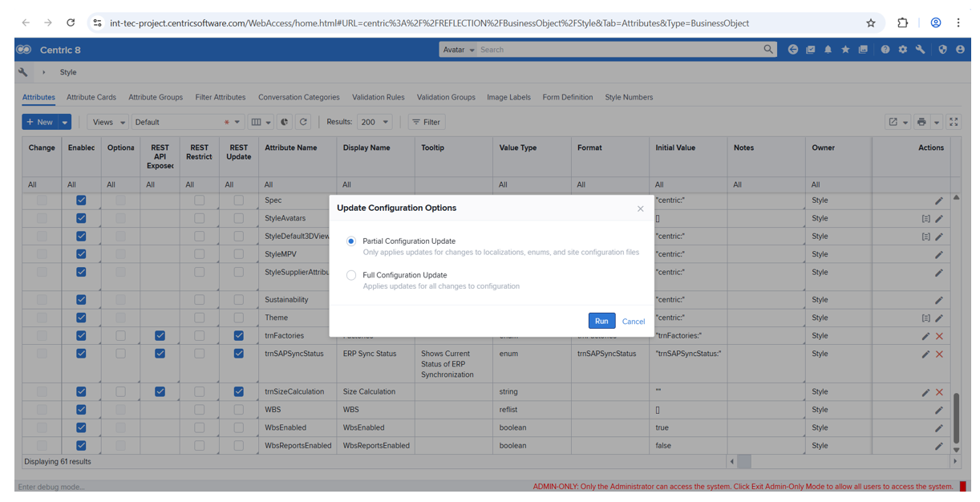The image size is (980, 502).
Task: Open Style Numbers tab
Action: (629, 97)
